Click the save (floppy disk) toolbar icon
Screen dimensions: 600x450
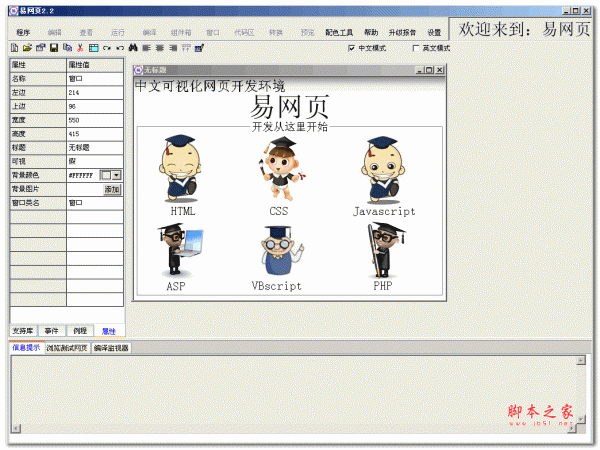pos(53,48)
